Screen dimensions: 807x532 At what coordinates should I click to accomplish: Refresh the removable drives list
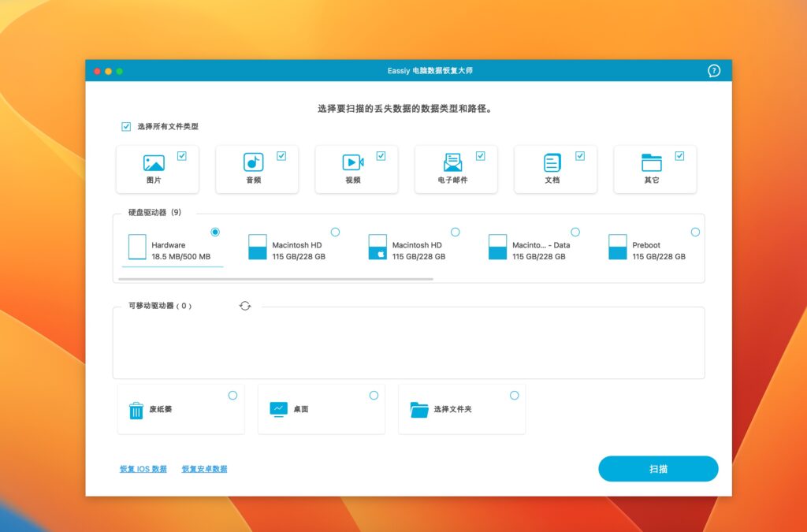244,306
